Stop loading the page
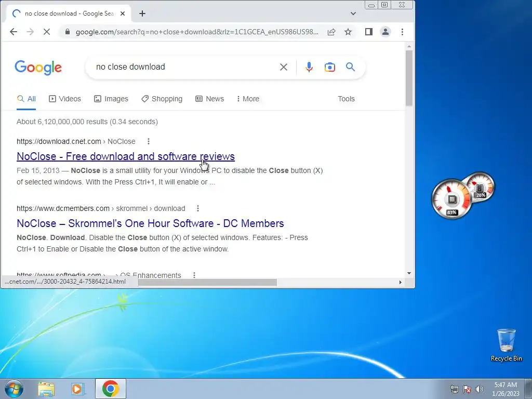532x399 pixels. [x=47, y=32]
